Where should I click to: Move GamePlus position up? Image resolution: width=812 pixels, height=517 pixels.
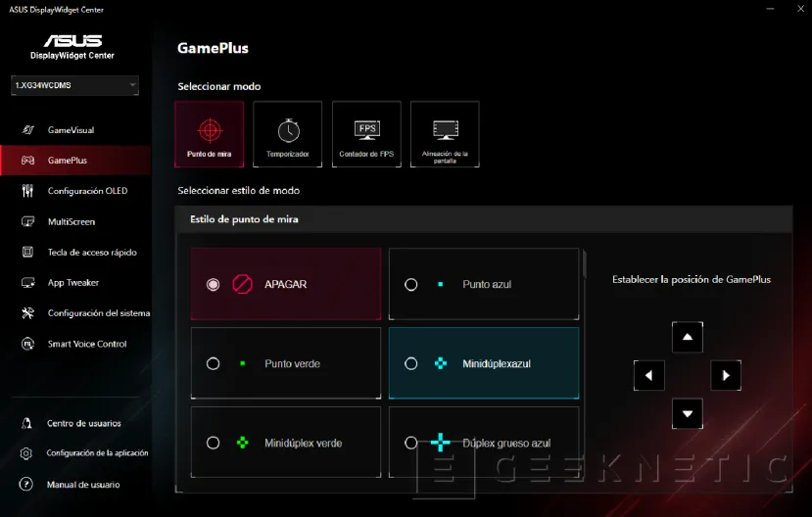pos(688,337)
